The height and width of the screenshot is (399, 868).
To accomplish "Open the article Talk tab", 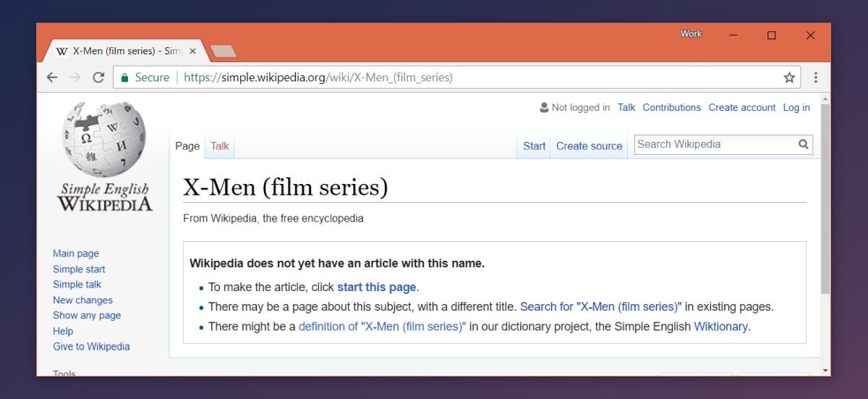I will [220, 146].
